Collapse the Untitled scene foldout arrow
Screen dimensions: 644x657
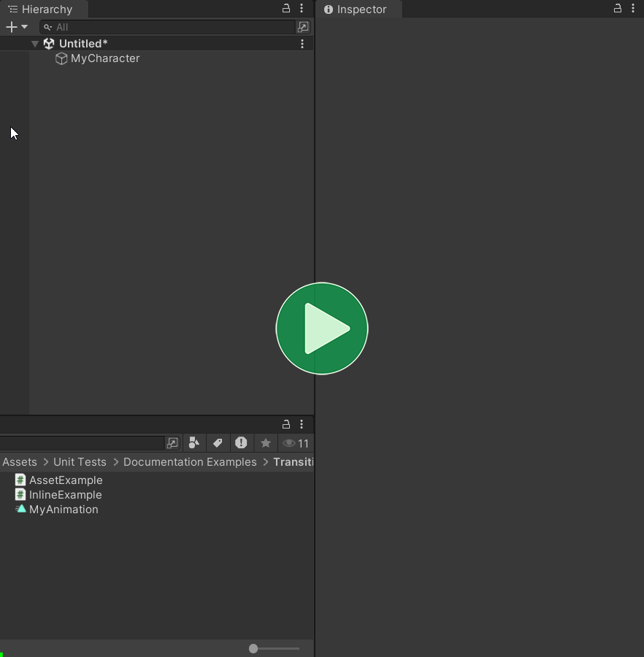coord(34,44)
